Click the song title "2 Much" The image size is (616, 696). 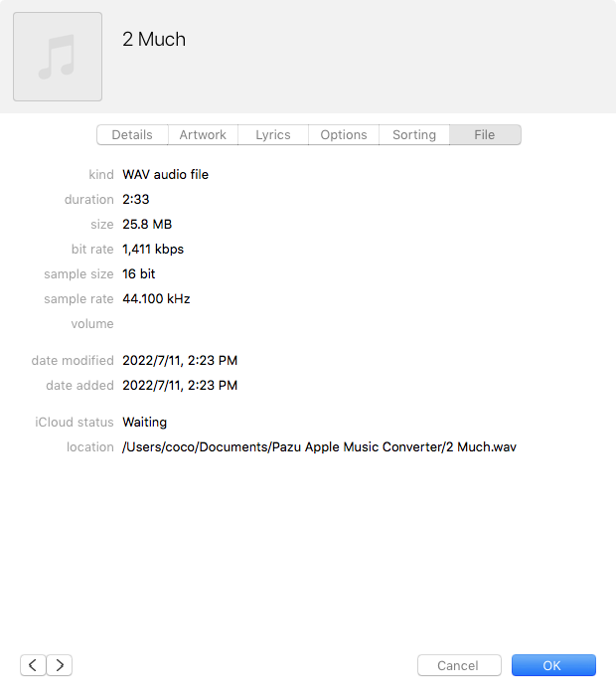pyautogui.click(x=154, y=40)
